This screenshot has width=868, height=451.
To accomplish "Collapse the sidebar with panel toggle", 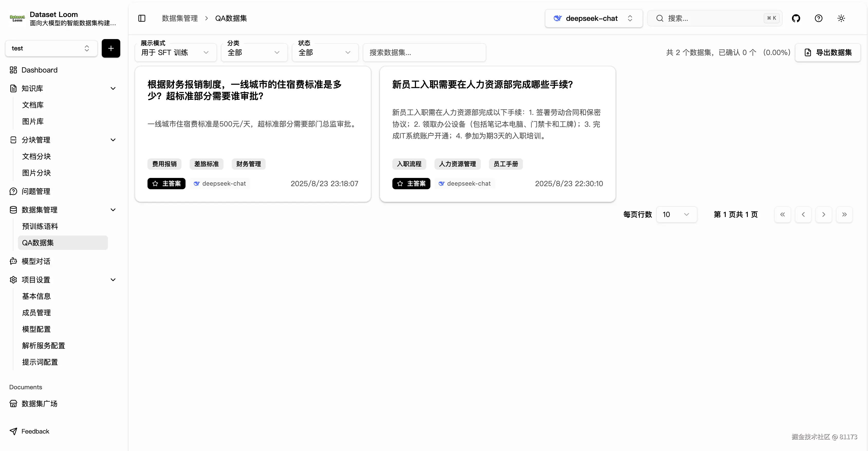I will tap(142, 18).
